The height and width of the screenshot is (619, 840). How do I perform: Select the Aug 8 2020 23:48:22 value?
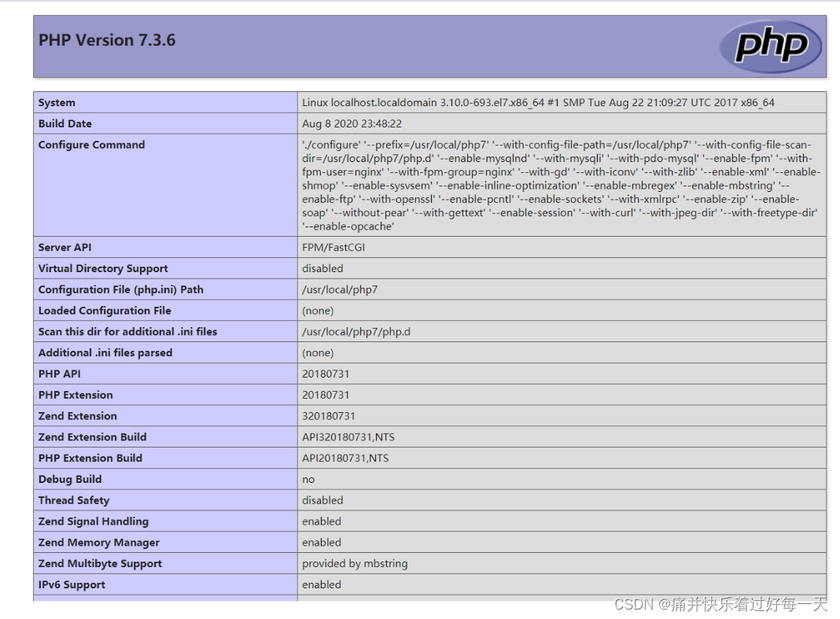click(352, 123)
